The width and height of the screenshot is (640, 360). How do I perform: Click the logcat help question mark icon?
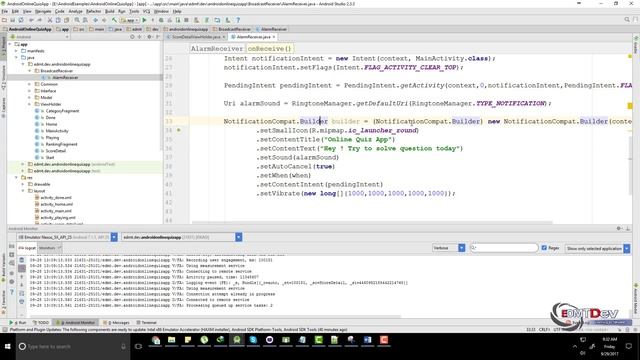(x=12, y=291)
